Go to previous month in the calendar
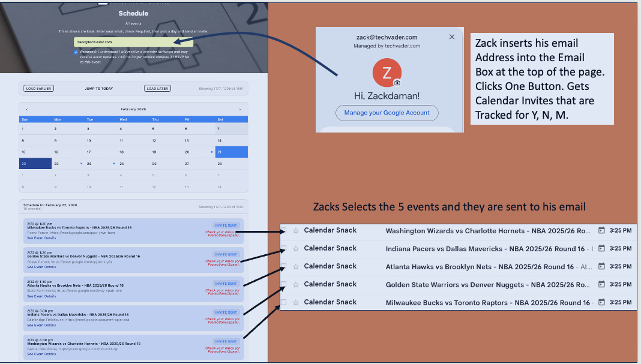Screen dimensions: 641x364 (27, 110)
